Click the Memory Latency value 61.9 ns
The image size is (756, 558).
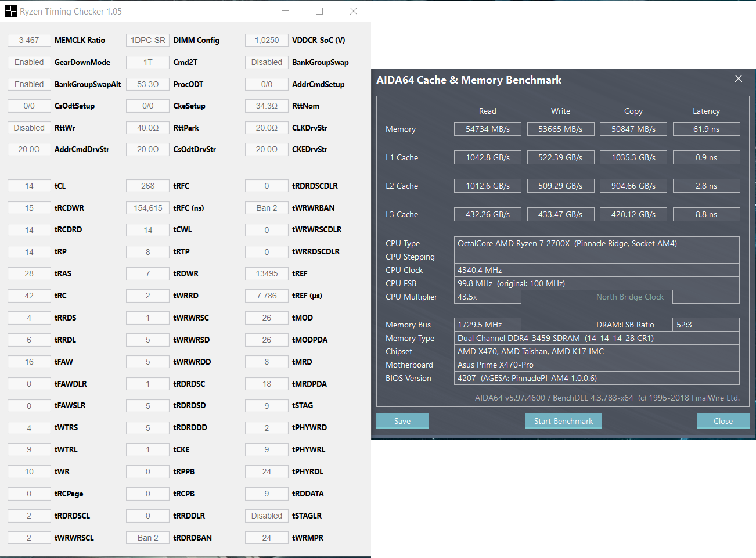point(706,129)
